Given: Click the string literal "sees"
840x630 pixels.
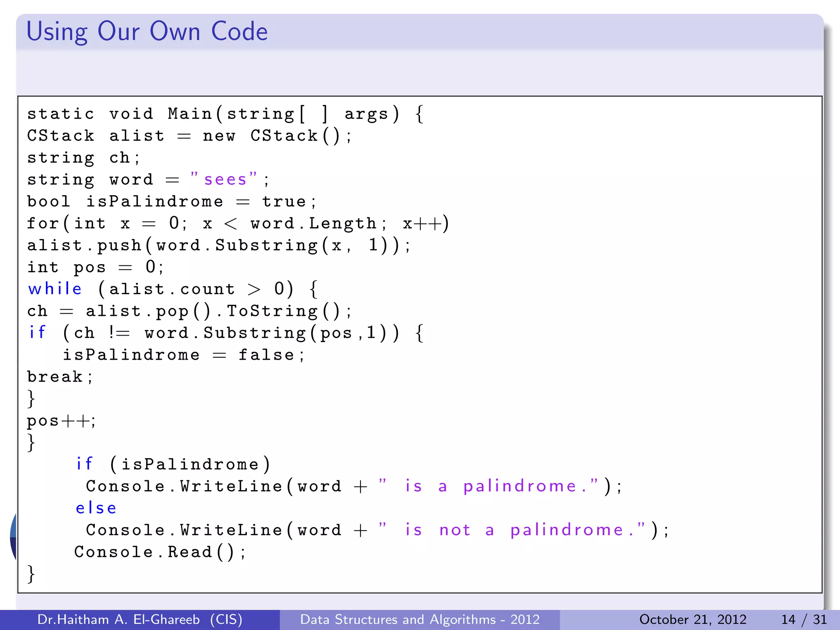Looking at the screenshot, I should [224, 179].
